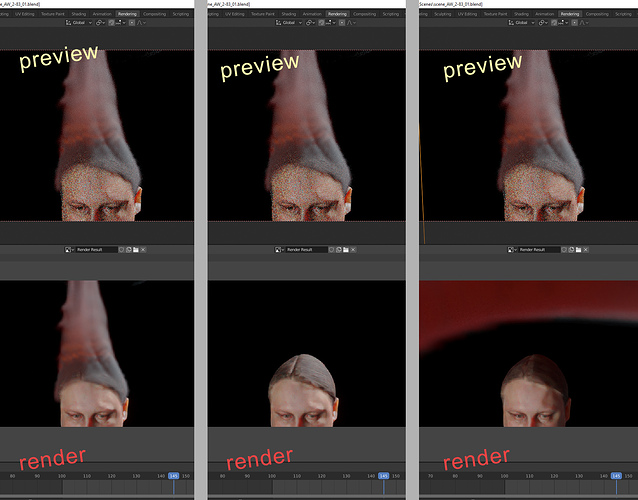Open image folder icon in right panel
The width and height of the screenshot is (638, 500).
point(579,249)
